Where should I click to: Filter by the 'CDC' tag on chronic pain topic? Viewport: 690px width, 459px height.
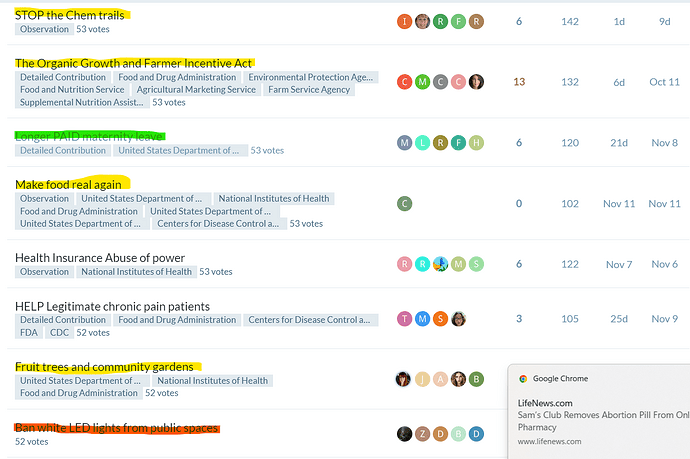59,333
